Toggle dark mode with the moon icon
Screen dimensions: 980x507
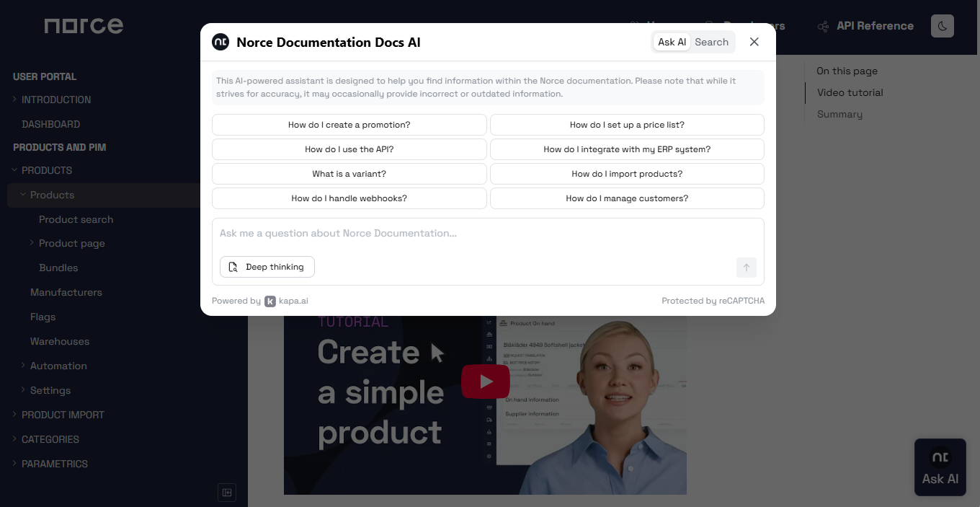click(942, 25)
